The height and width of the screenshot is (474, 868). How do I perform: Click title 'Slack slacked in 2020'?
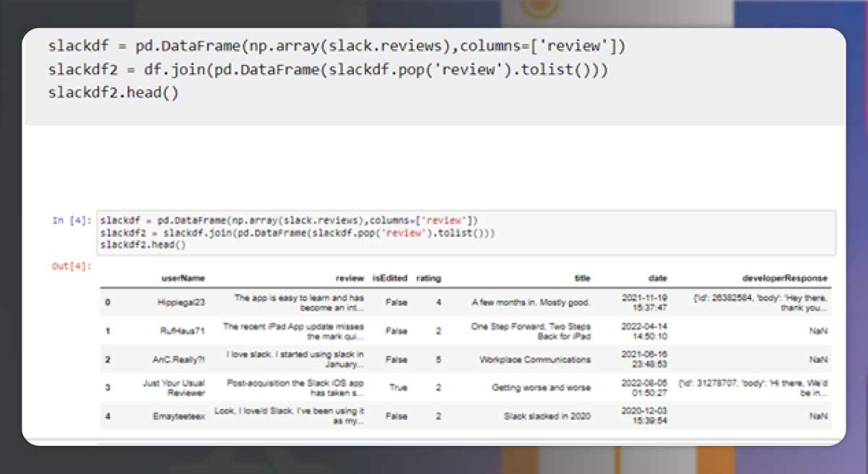pyautogui.click(x=547, y=416)
